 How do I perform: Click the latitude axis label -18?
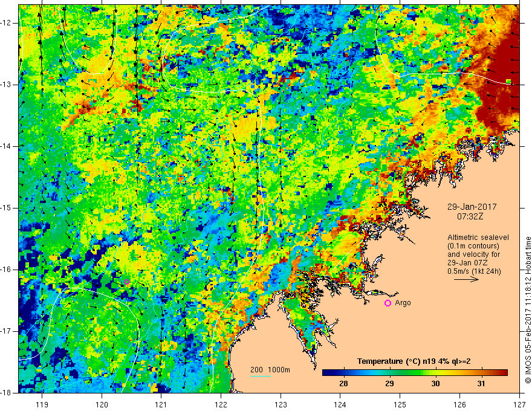coord(7,393)
